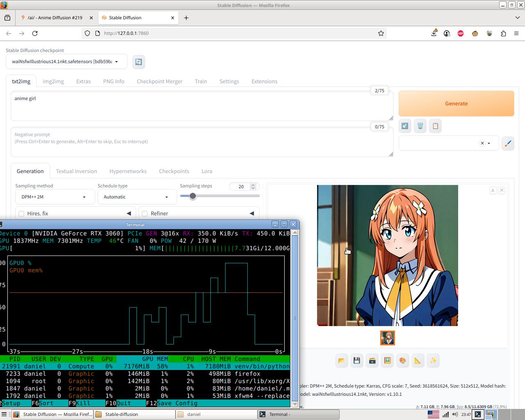Open the new tab plus button

[186, 18]
